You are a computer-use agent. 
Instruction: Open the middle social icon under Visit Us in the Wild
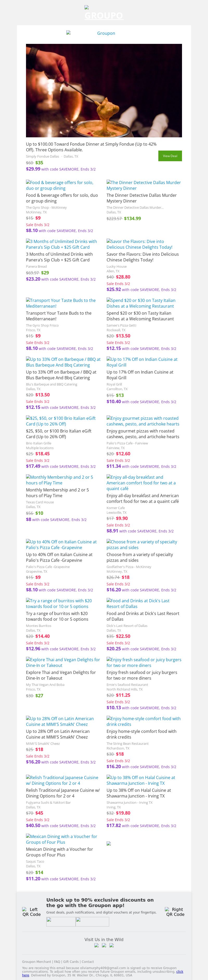click(104, 945)
